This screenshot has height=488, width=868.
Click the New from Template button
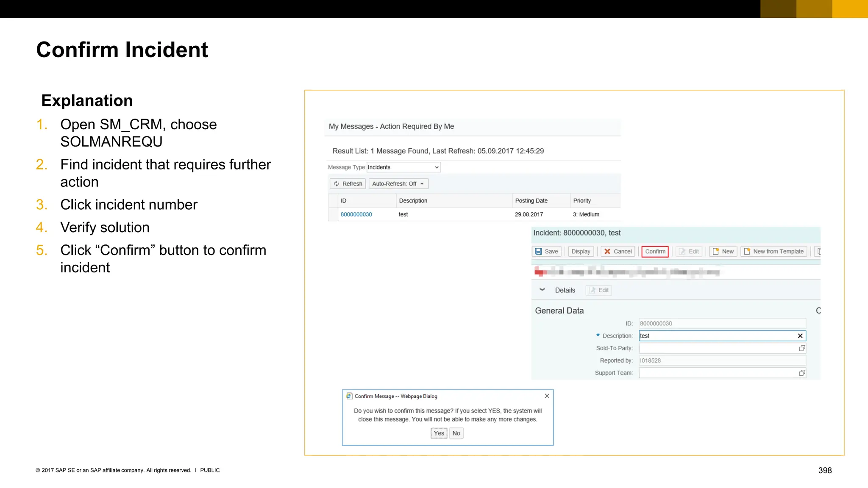coord(774,252)
